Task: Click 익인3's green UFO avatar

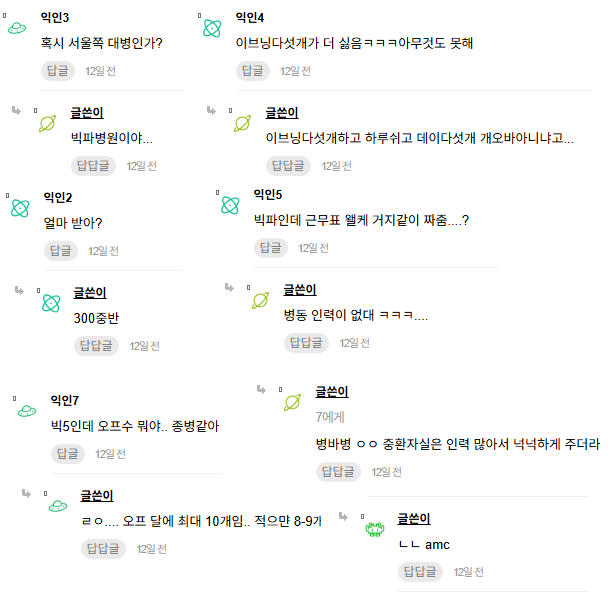Action: 17,29
